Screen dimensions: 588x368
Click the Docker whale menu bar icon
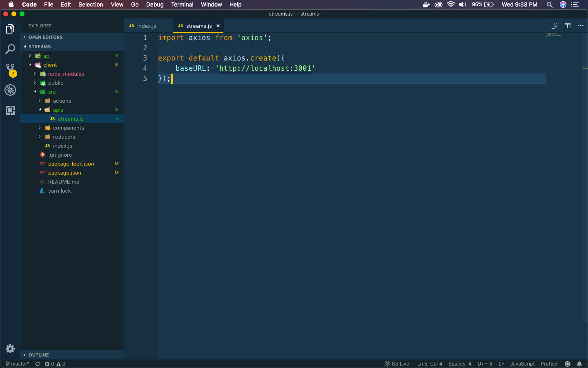tap(426, 4)
